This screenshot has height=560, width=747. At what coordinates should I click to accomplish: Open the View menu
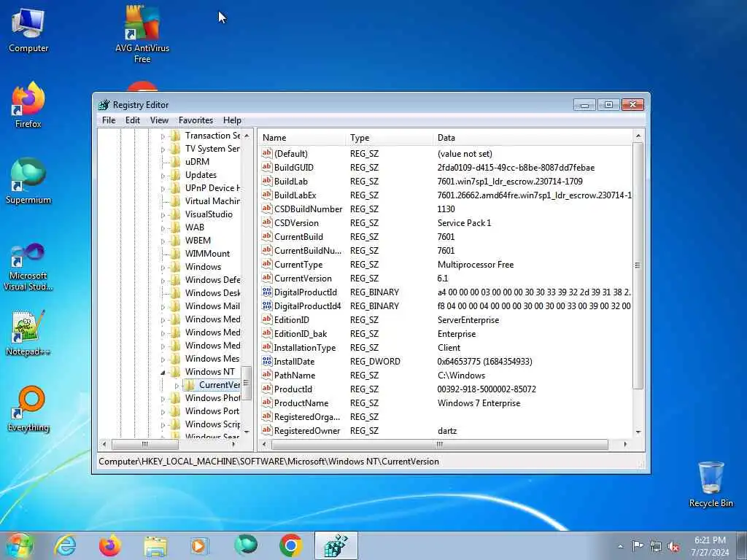pyautogui.click(x=159, y=120)
